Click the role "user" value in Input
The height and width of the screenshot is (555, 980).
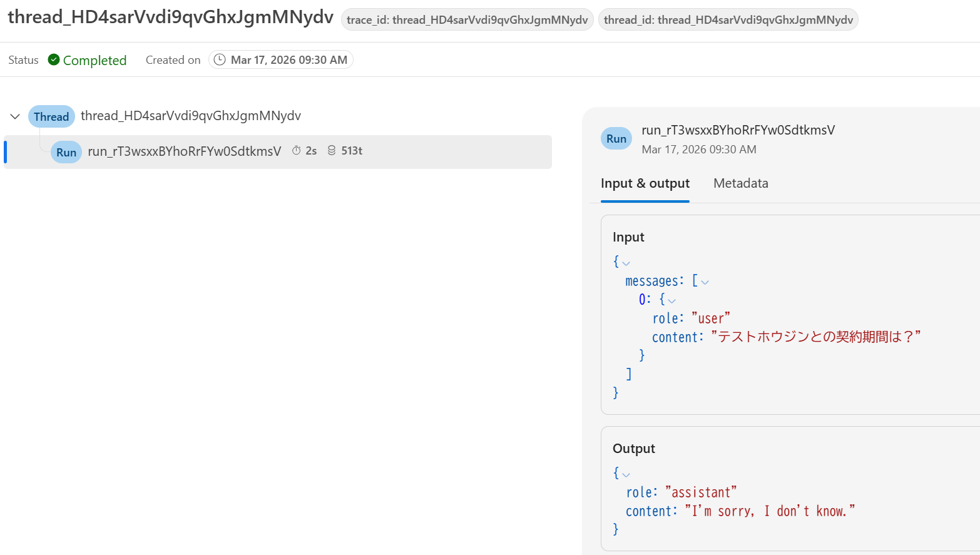pyautogui.click(x=711, y=318)
